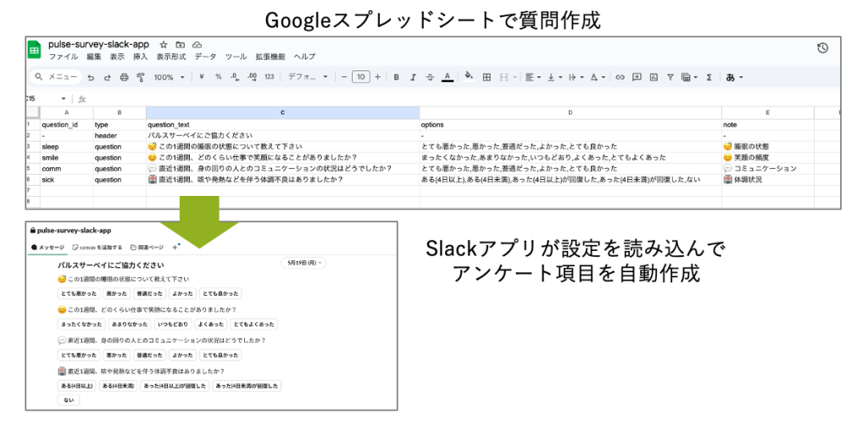Star the pulse-survey-slack-app spreadsheet
The width and height of the screenshot is (868, 430).
(x=164, y=45)
